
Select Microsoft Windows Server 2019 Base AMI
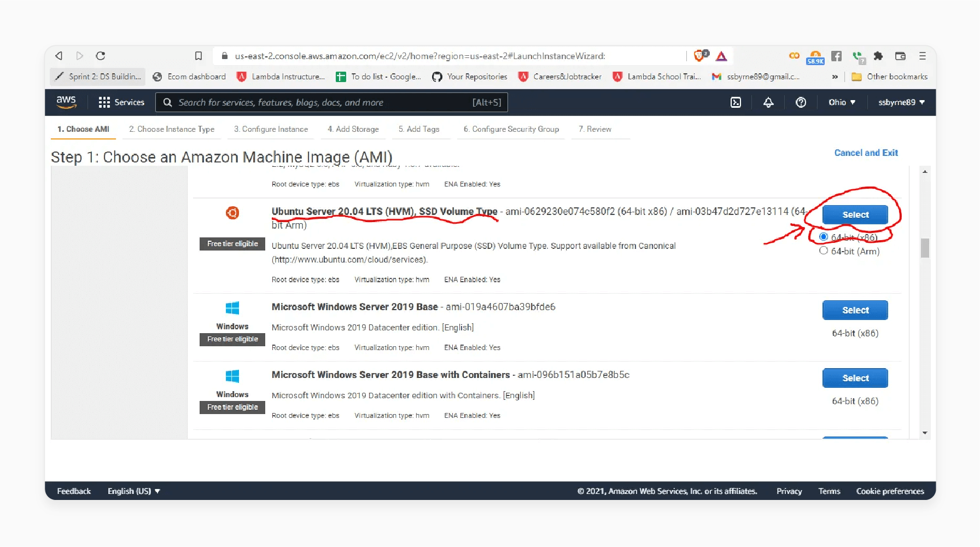855,310
